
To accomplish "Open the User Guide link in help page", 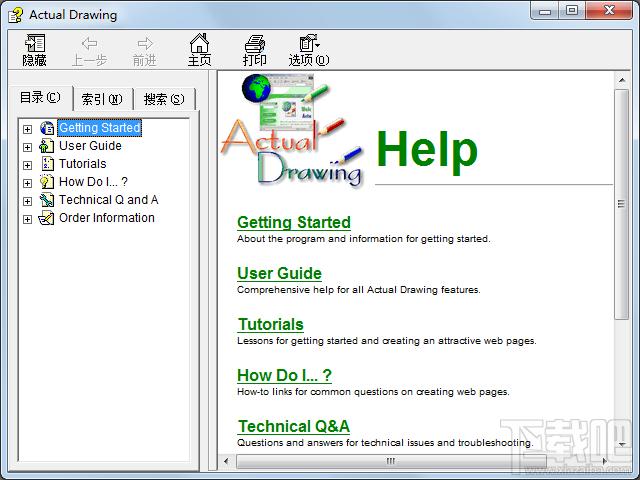I will [279, 273].
